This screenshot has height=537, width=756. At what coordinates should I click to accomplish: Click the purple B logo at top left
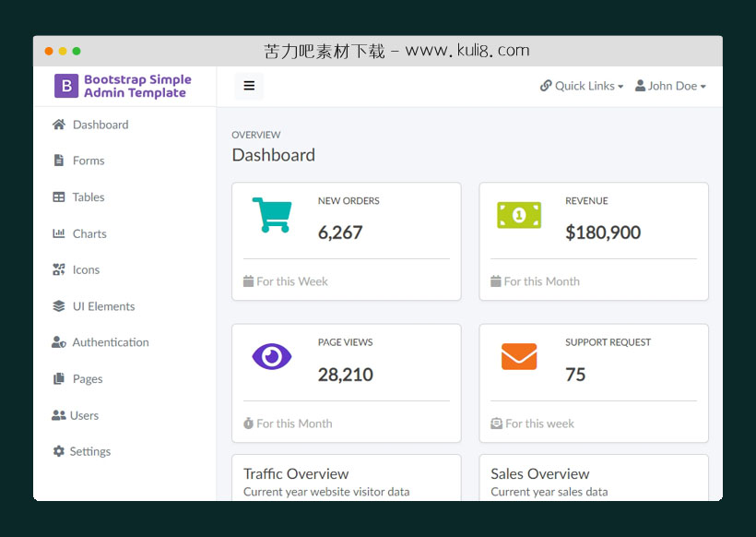(65, 86)
